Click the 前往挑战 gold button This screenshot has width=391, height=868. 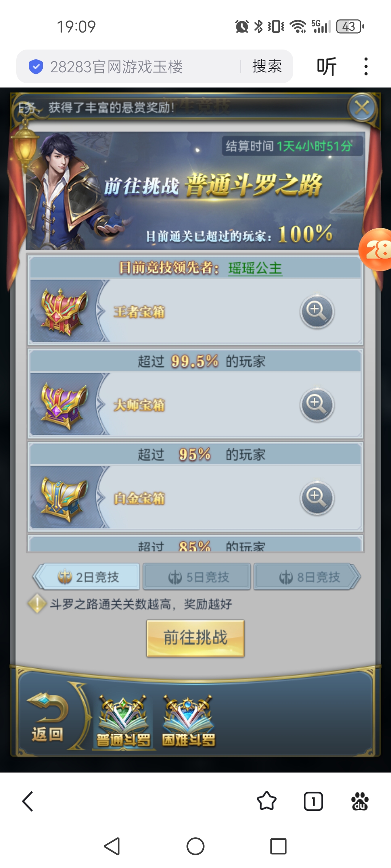[195, 638]
